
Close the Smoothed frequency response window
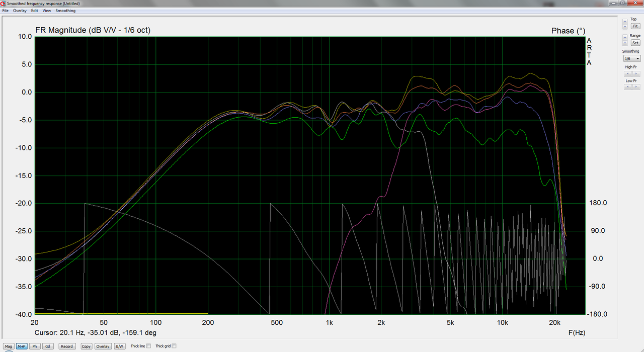[x=635, y=3]
